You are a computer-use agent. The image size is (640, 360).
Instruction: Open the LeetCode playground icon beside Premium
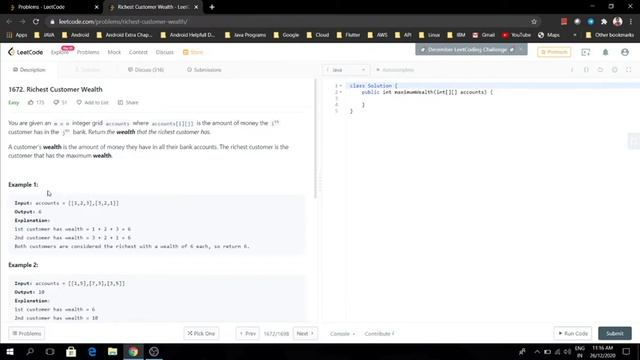tap(586, 52)
